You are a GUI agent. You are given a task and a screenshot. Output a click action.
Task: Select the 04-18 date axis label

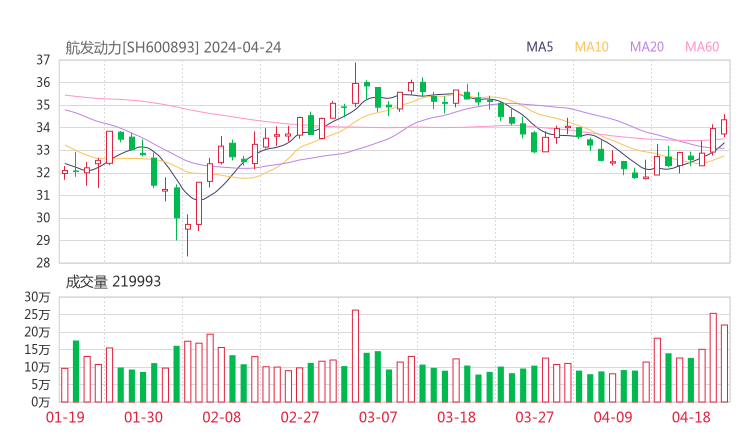tap(689, 417)
